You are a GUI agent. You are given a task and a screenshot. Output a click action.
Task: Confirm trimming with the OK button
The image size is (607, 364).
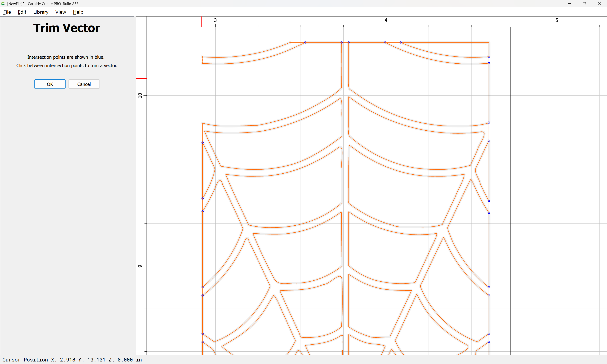50,84
